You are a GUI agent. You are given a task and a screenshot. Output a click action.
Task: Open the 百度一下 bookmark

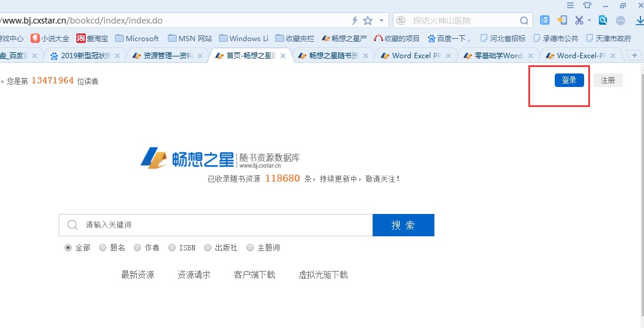(x=449, y=38)
